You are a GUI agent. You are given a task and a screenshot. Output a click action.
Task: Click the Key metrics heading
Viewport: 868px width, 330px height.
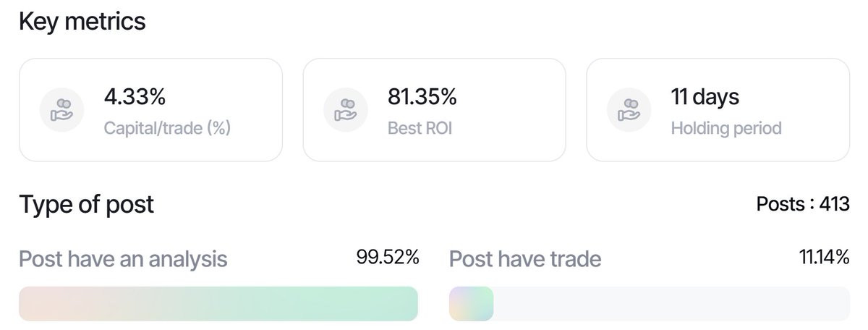click(82, 22)
